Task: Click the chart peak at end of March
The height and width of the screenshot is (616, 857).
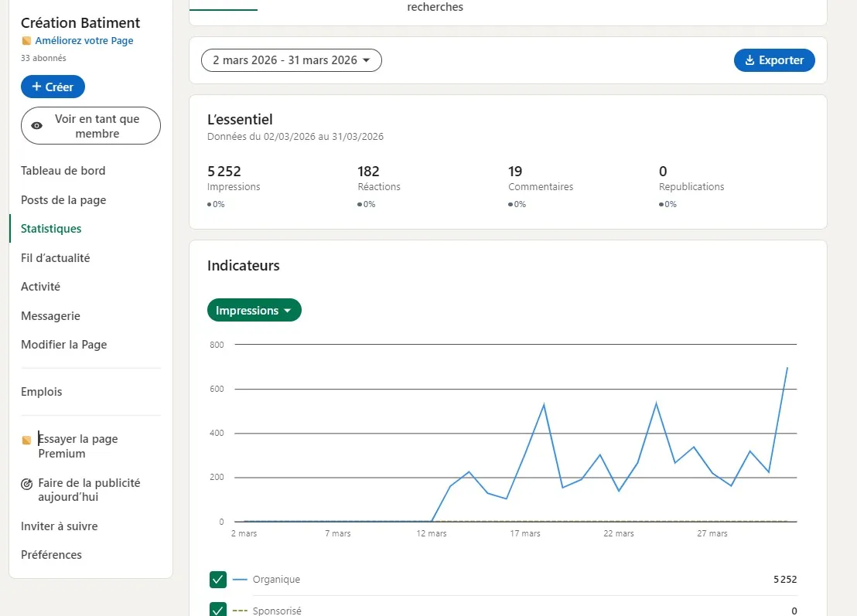Action: (787, 368)
